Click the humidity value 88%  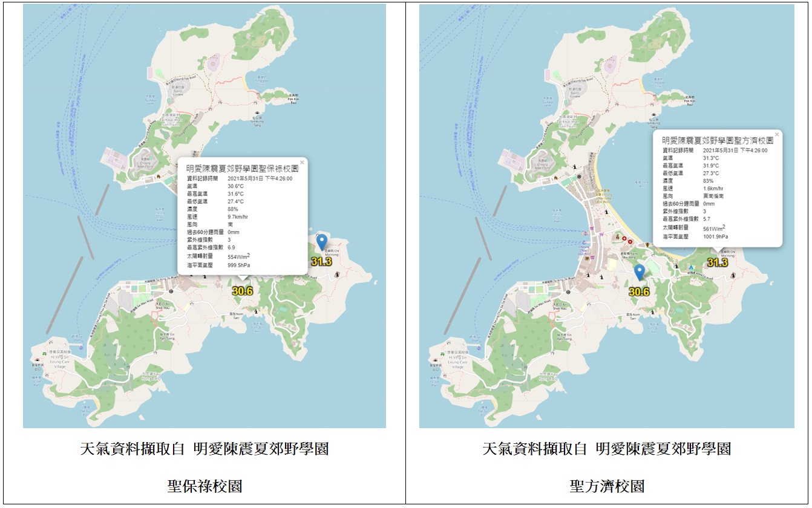point(232,209)
